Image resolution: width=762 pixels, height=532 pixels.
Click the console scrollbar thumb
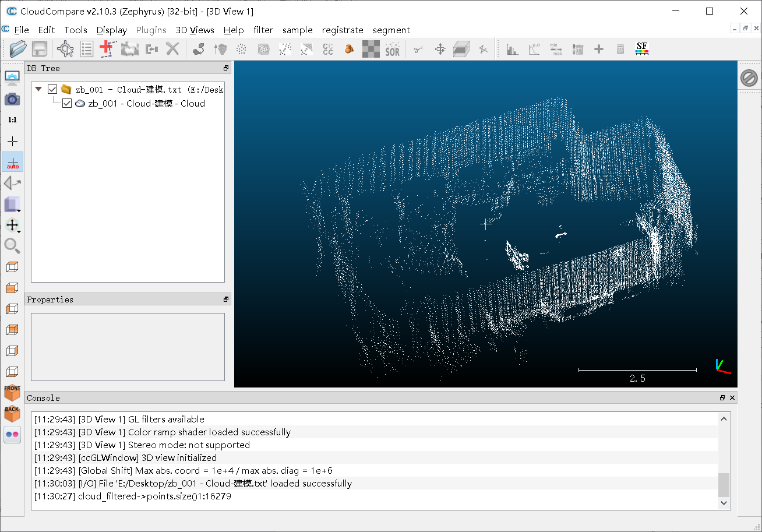[724, 484]
